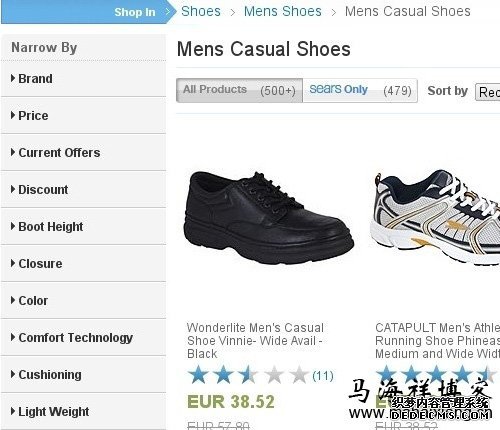This screenshot has height=430, width=500.
Task: Open the black Wonderlite shoe image
Action: click(269, 218)
